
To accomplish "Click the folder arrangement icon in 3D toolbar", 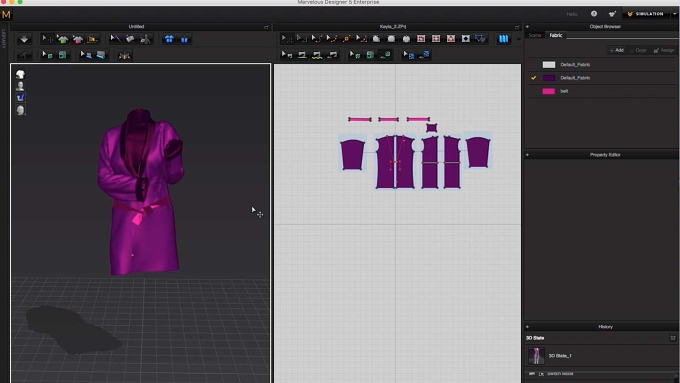I will tap(92, 39).
